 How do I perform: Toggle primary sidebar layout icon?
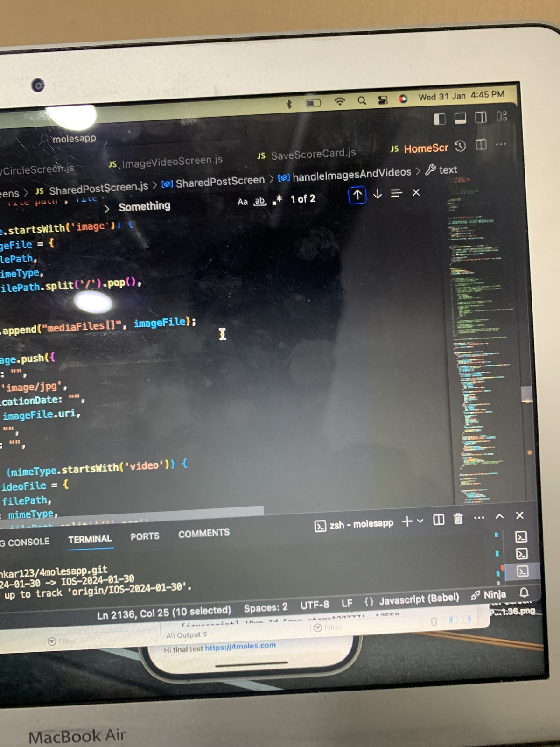pos(439,119)
